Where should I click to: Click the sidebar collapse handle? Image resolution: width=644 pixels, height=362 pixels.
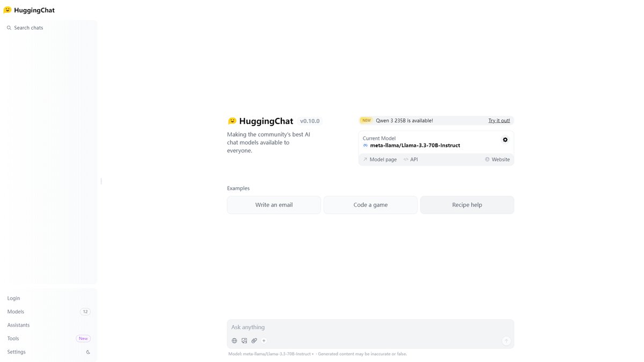tap(101, 181)
